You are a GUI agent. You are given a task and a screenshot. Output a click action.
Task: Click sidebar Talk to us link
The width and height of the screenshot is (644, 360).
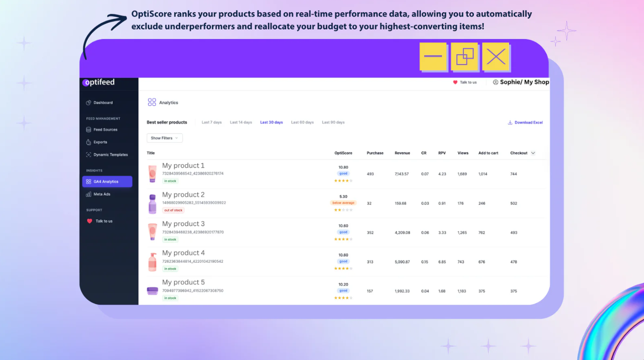104,221
